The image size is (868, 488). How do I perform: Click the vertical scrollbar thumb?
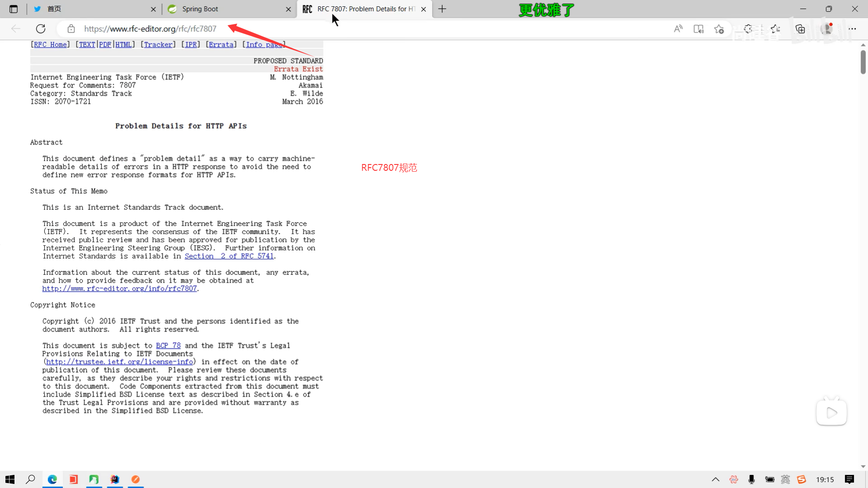(863, 62)
